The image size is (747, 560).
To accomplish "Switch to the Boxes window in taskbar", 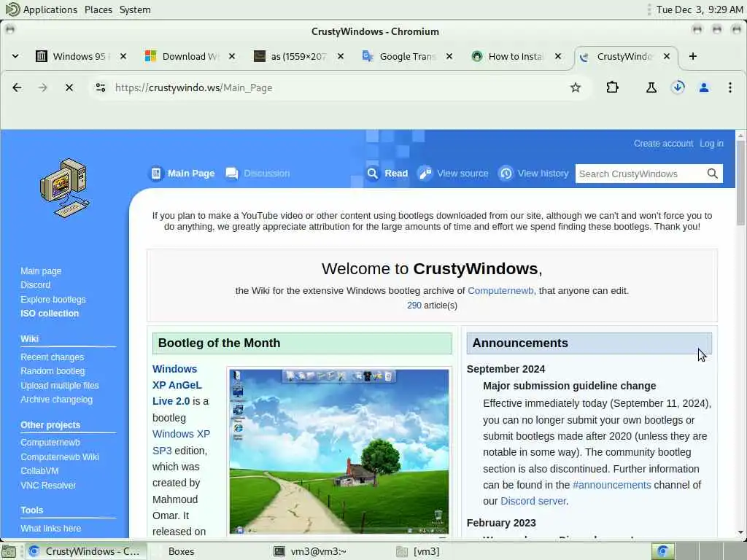I will pyautogui.click(x=181, y=551).
